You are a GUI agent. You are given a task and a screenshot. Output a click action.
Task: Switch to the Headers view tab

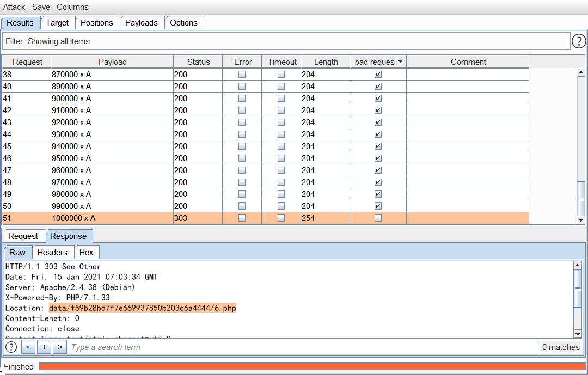click(52, 253)
